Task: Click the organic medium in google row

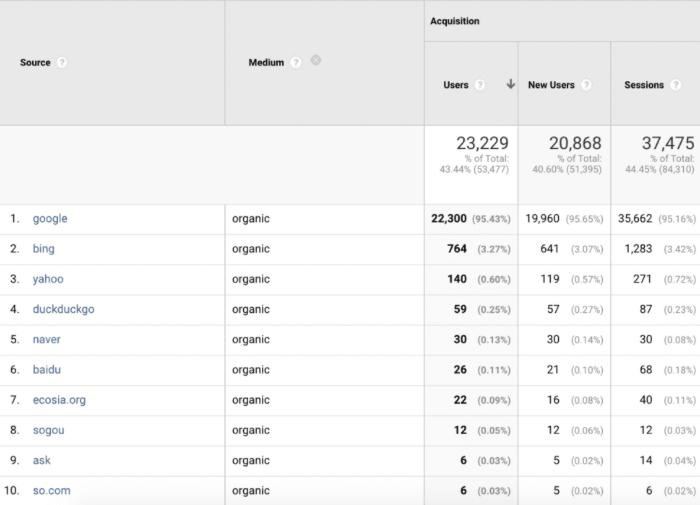Action: pos(251,219)
